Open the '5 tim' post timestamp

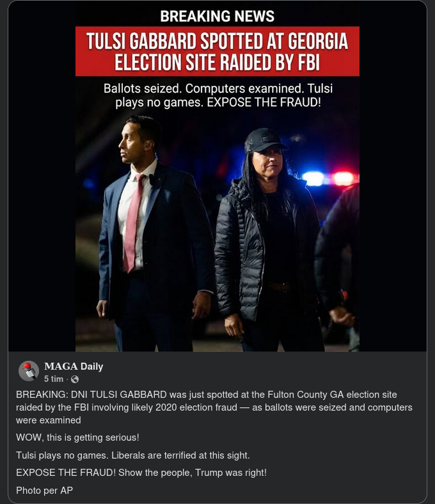click(54, 379)
